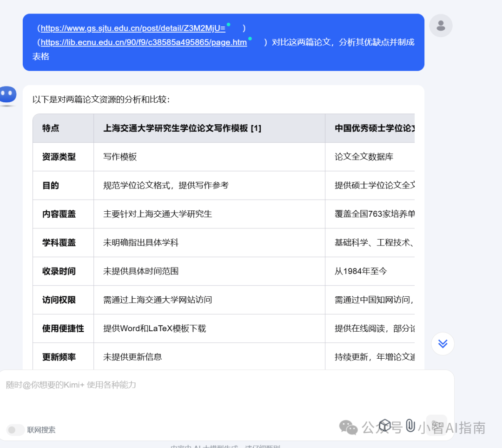Click the 提供Word和LaTeX模板下载 cell

(154, 328)
